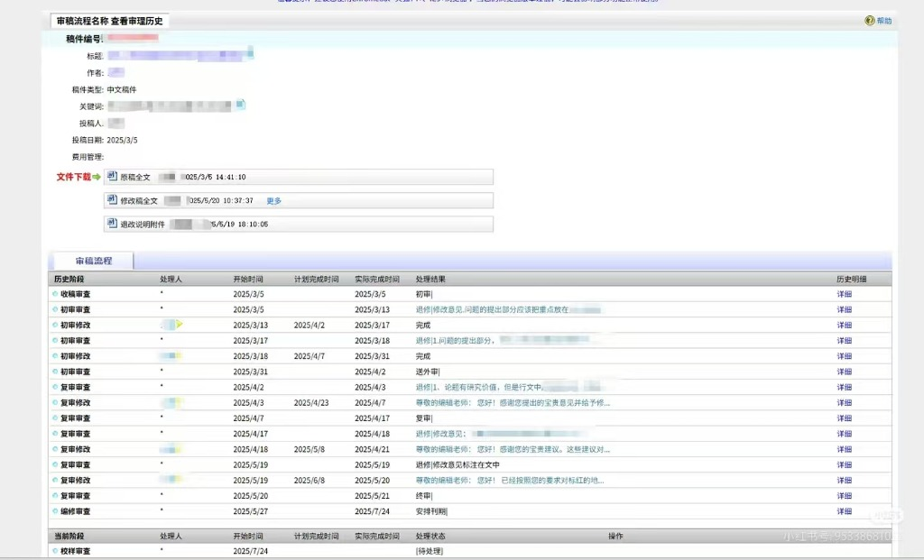Click 更多 link next to 修改稿全文
The width and height of the screenshot is (924, 560).
click(273, 200)
